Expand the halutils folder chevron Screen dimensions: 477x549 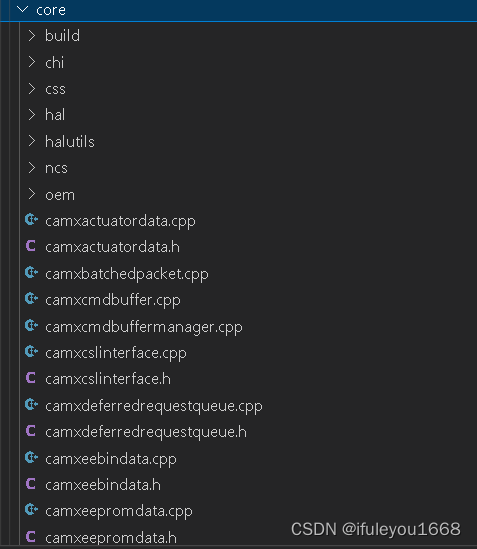[x=32, y=141]
